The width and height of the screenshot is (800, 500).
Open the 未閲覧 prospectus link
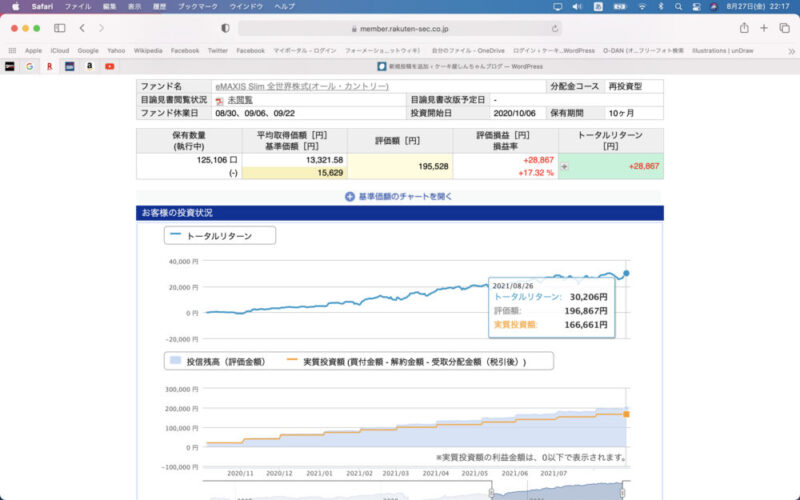(x=240, y=100)
